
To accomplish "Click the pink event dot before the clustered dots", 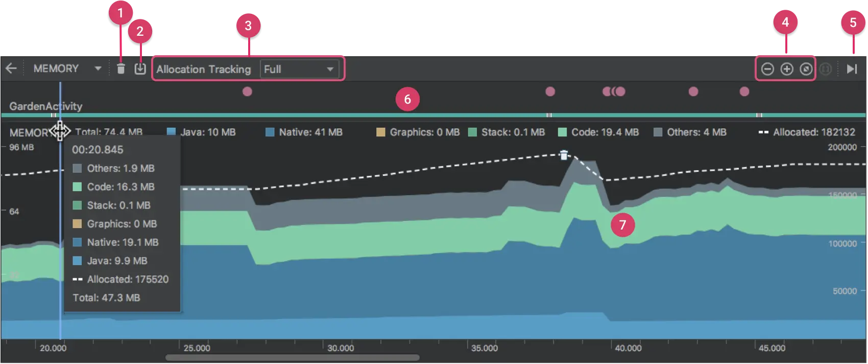I will click(550, 92).
